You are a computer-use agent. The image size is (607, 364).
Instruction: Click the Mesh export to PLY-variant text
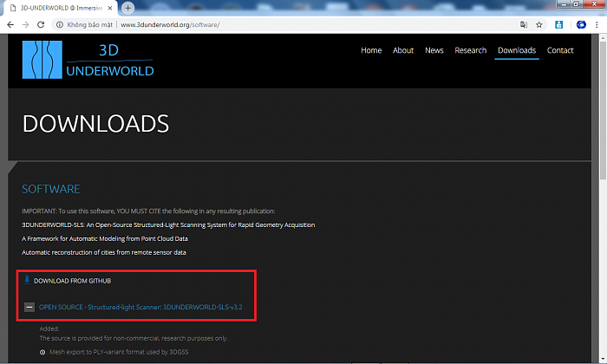120,353
